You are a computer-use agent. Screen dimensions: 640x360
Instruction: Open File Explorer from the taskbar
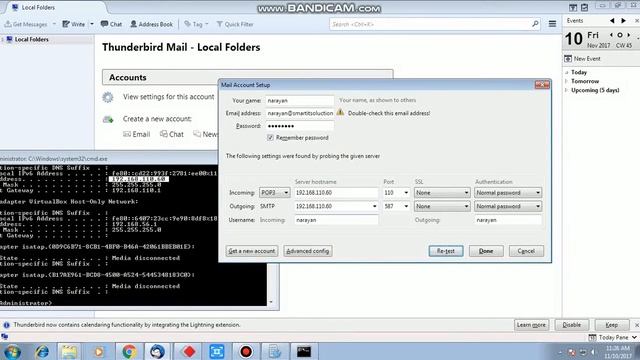(69, 351)
